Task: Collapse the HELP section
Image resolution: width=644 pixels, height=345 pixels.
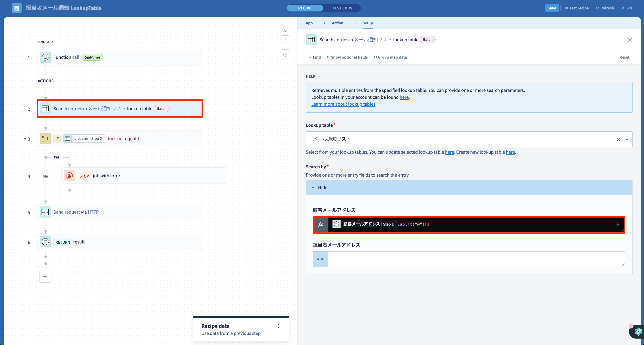Action: click(x=313, y=76)
